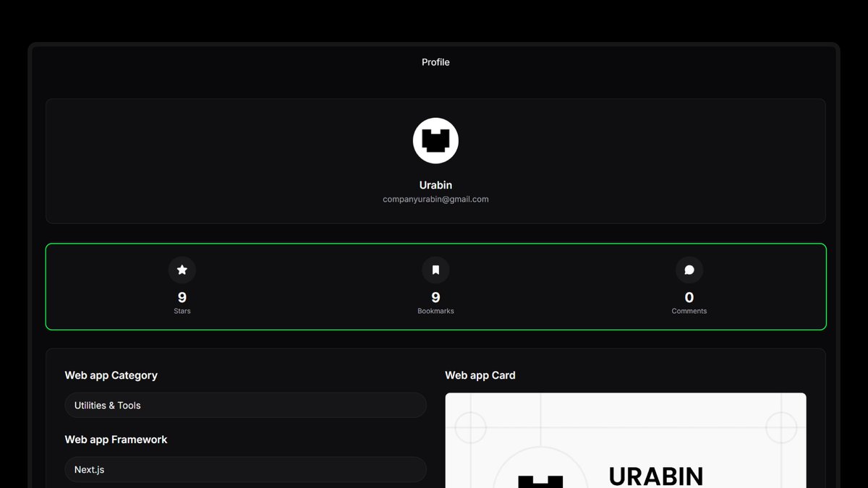Click the Profile page title

point(435,62)
